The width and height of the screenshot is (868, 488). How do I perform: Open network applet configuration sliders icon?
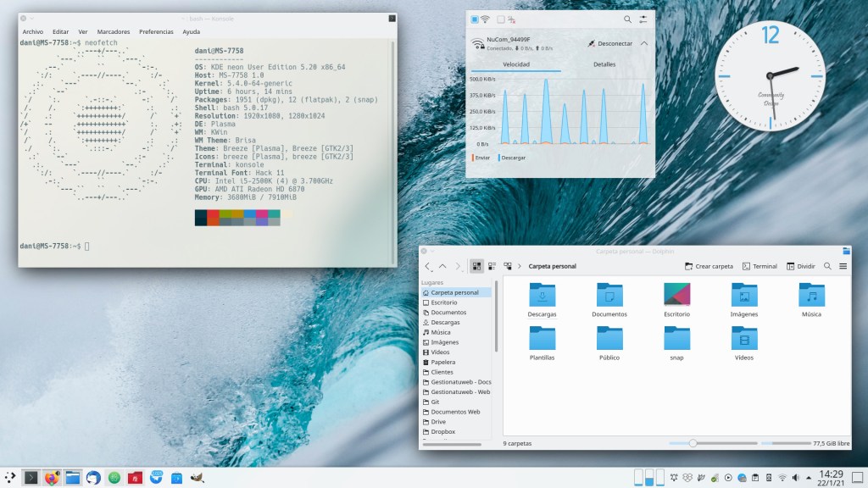644,19
